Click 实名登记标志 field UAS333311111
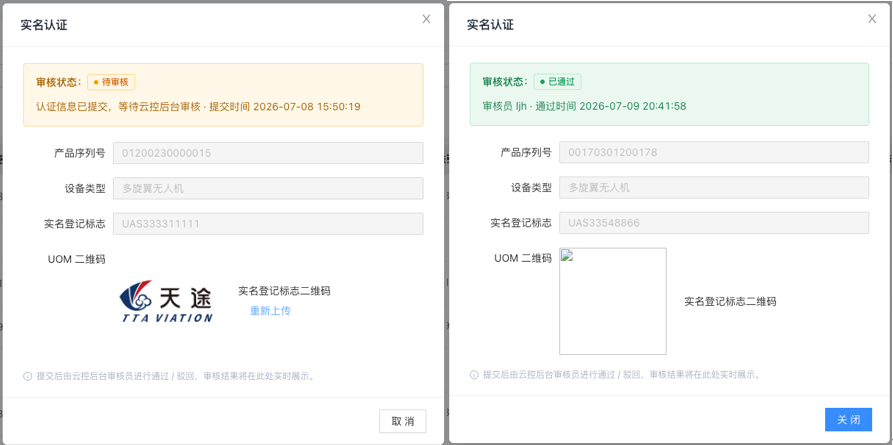Viewport: 893px width, 445px height. pyautogui.click(x=268, y=223)
